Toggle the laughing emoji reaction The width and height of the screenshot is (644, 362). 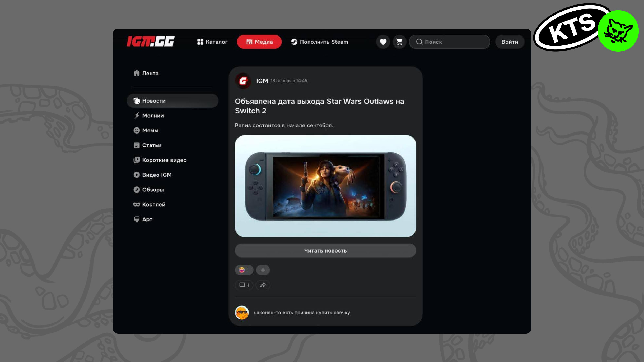[244, 270]
